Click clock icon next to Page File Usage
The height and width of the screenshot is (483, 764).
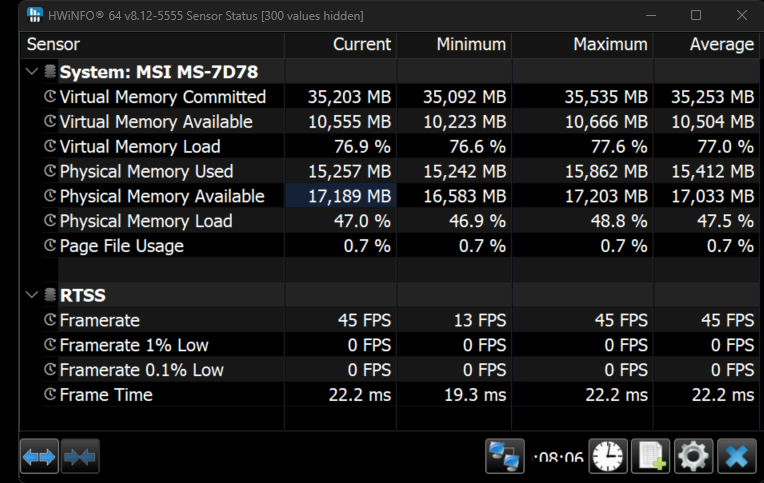click(50, 246)
